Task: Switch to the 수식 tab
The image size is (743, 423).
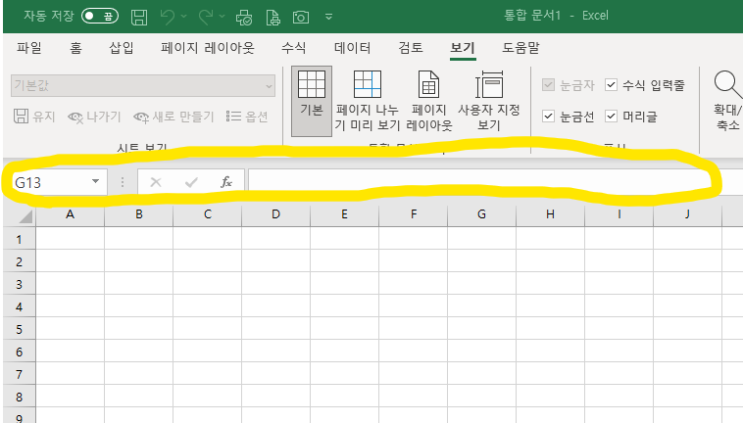Action: coord(294,48)
